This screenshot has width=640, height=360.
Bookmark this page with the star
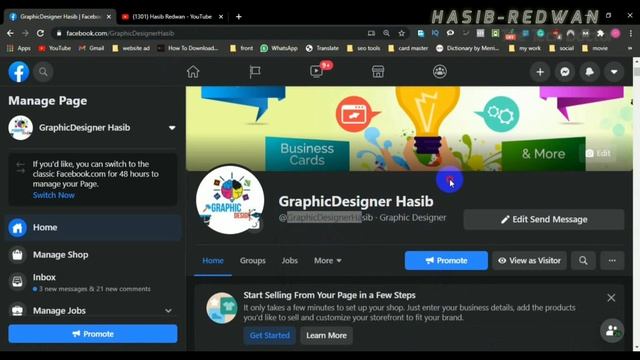pyautogui.click(x=402, y=33)
